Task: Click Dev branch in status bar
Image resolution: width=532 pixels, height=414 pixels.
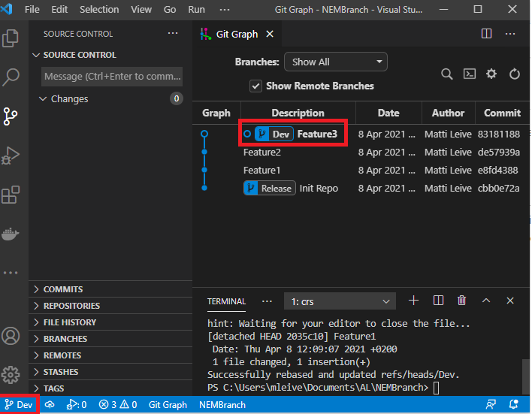Action: pyautogui.click(x=19, y=405)
